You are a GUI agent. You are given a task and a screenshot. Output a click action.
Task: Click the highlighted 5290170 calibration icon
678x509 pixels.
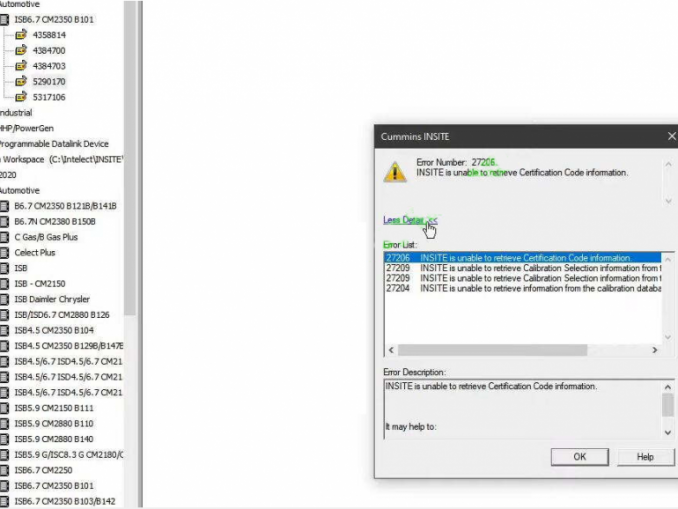tap(21, 81)
